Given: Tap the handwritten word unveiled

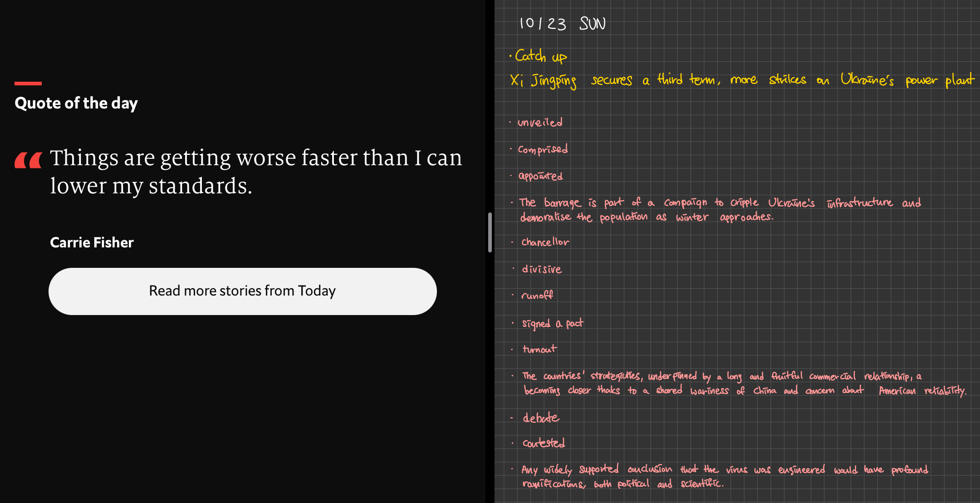Looking at the screenshot, I should 540,123.
